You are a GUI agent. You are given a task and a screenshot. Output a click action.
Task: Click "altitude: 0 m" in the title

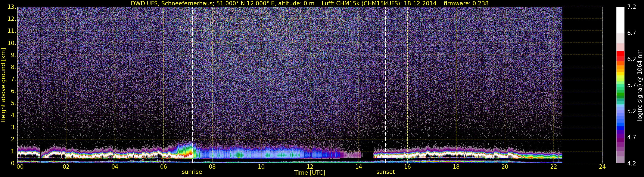(x=296, y=3)
